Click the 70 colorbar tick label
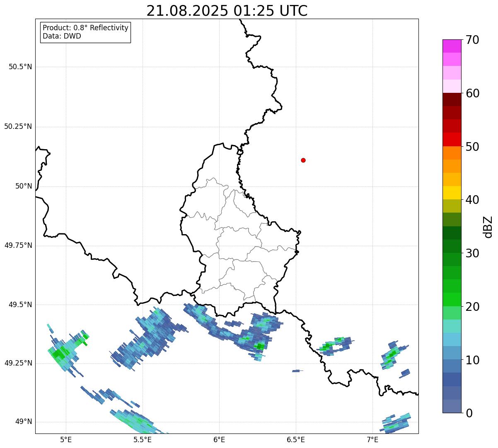 (472, 40)
